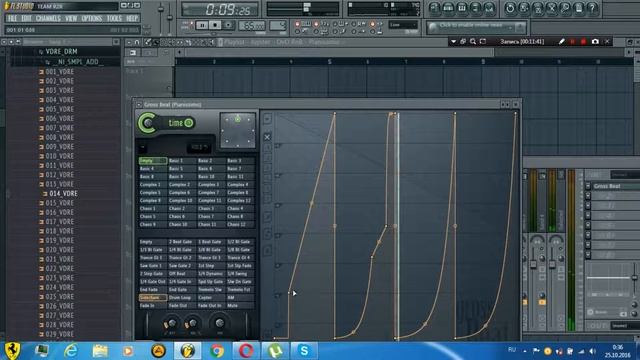Open Opera browser from the taskbar

point(247,351)
